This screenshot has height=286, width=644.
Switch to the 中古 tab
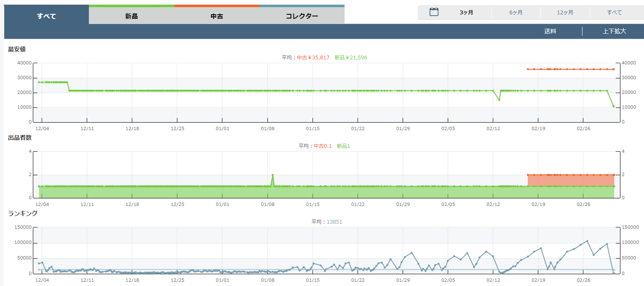tap(216, 16)
